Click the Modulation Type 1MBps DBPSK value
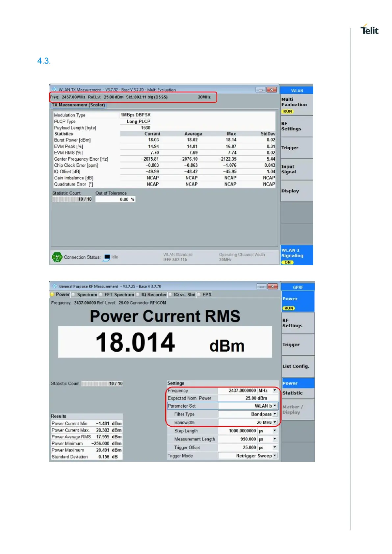Image resolution: width=392 pixels, height=554 pixels. coord(136,115)
